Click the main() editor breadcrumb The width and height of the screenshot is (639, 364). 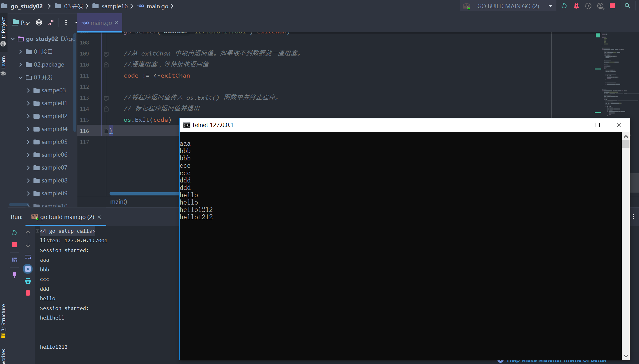tap(119, 201)
